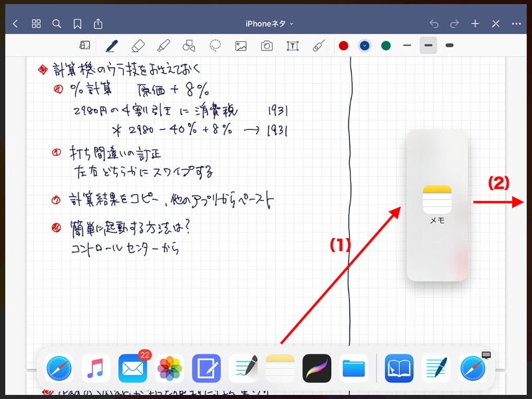Select the Text box tool

point(292,46)
